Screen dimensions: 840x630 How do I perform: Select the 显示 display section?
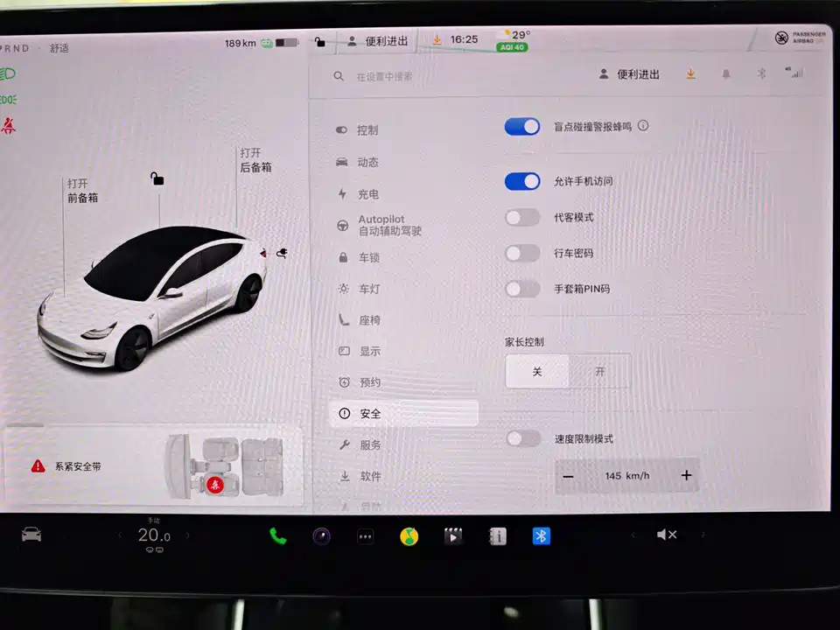point(367,351)
